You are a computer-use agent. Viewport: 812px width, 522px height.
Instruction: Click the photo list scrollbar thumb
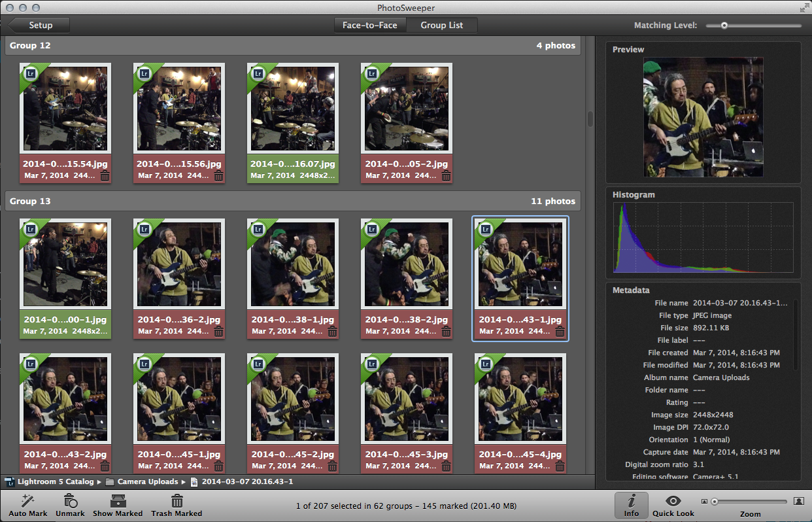point(590,119)
